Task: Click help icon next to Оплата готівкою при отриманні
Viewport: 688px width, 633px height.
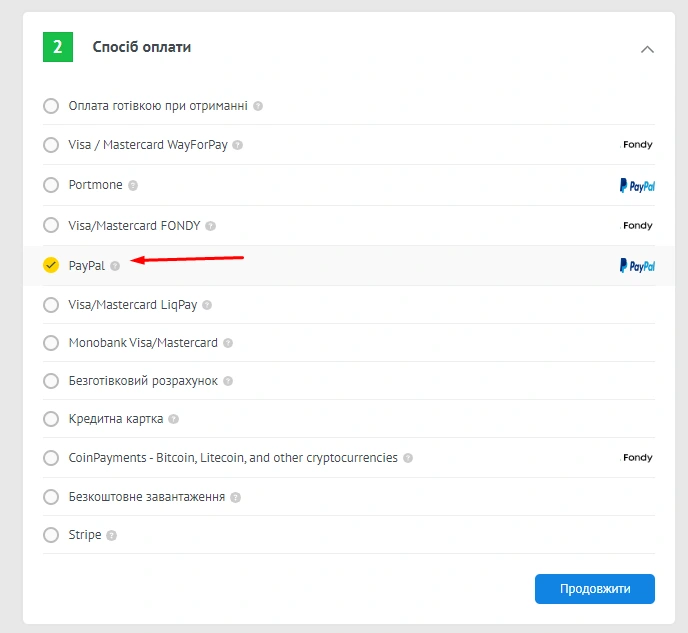Action: pyautogui.click(x=258, y=106)
